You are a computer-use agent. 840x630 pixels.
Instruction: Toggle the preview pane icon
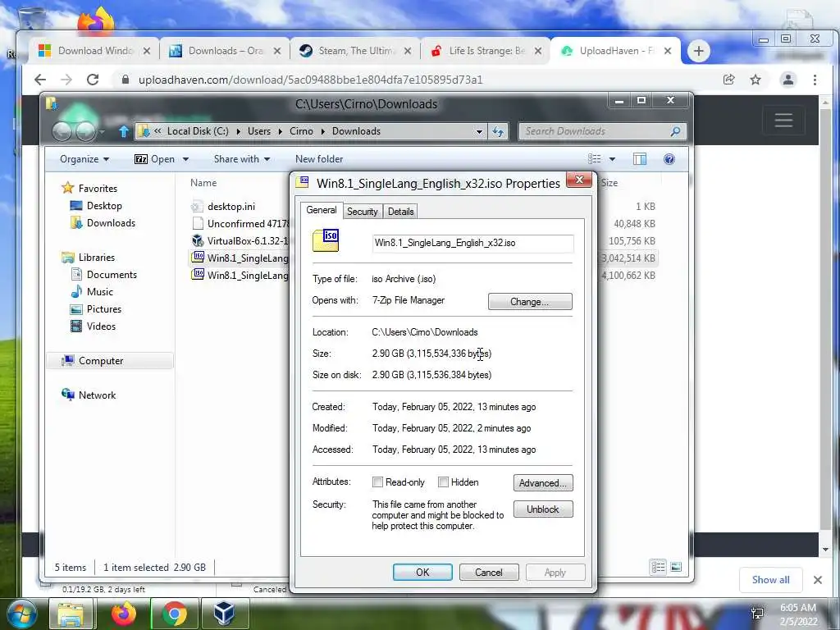(x=640, y=159)
